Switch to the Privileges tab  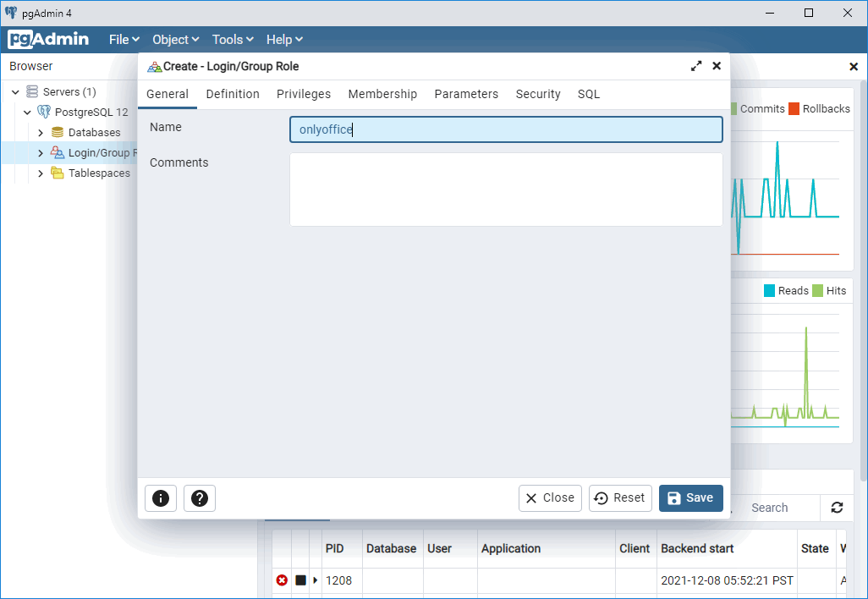coord(304,94)
